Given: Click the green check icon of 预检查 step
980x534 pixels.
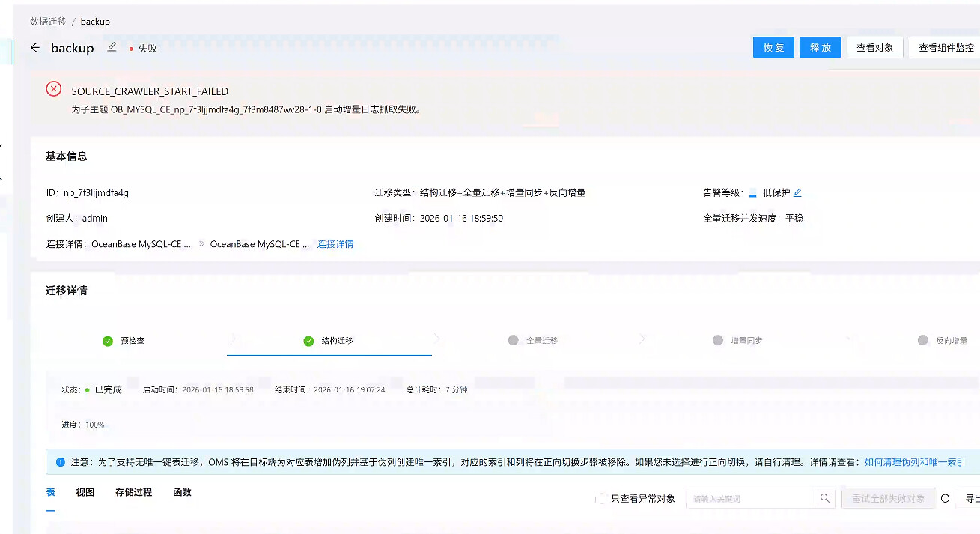Looking at the screenshot, I should pyautogui.click(x=108, y=341).
